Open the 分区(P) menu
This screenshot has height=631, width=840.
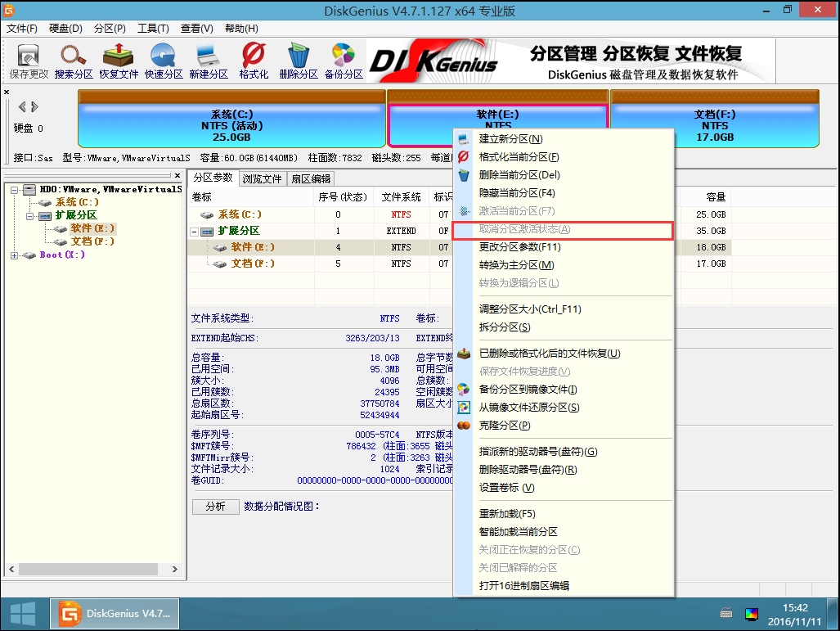click(x=110, y=29)
